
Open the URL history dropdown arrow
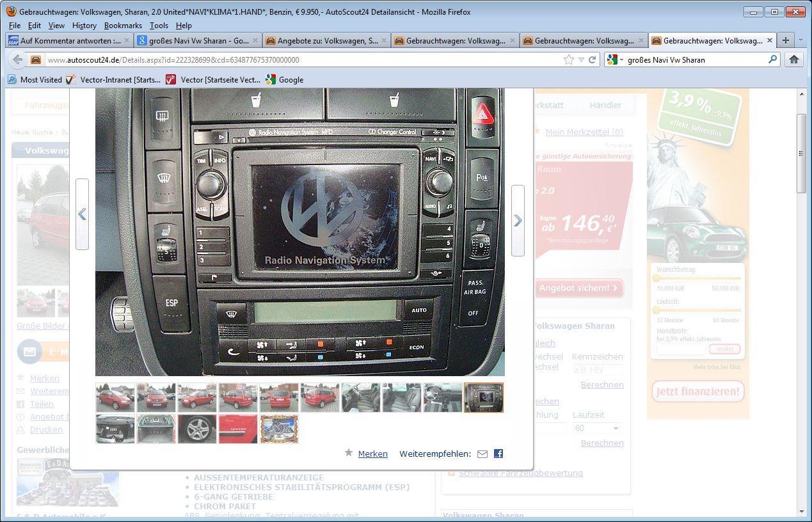coord(580,59)
